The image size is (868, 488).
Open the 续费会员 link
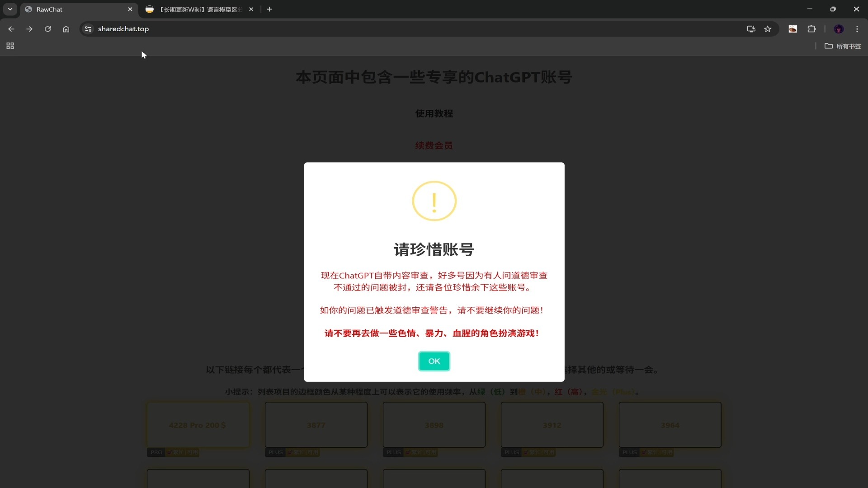click(x=434, y=145)
